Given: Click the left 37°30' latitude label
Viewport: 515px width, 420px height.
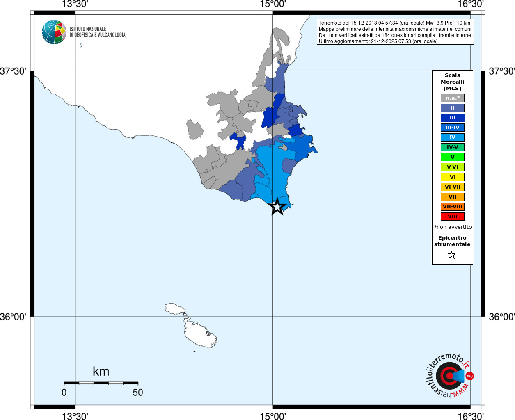Looking at the screenshot, I should [13, 71].
